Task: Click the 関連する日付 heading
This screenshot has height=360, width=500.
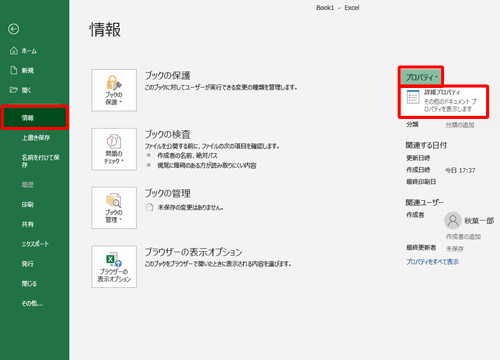Action: click(426, 145)
